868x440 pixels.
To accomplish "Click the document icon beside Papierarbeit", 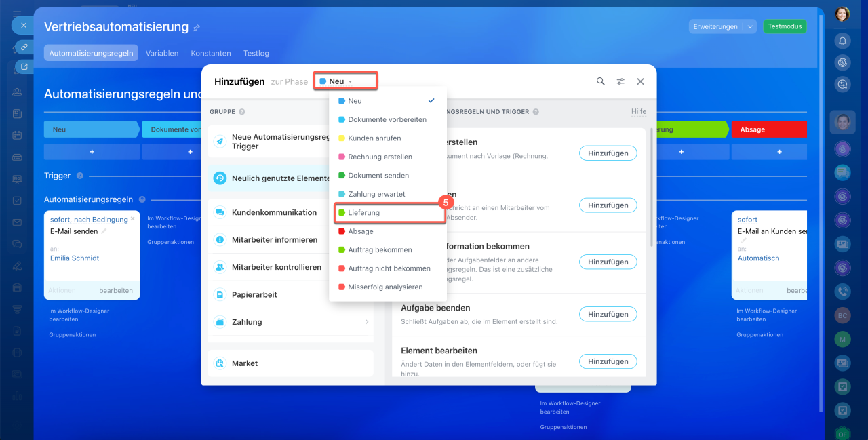I will 220,295.
